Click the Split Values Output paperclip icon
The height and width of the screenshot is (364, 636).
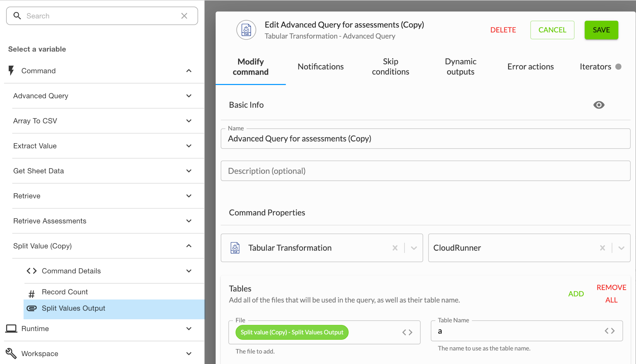click(32, 308)
